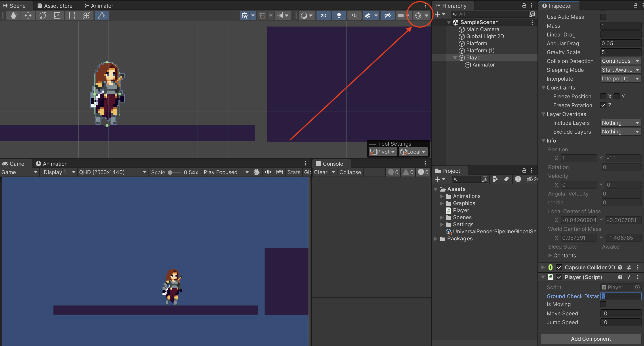644x346 pixels.
Task: Click Add Component button
Action: click(591, 338)
